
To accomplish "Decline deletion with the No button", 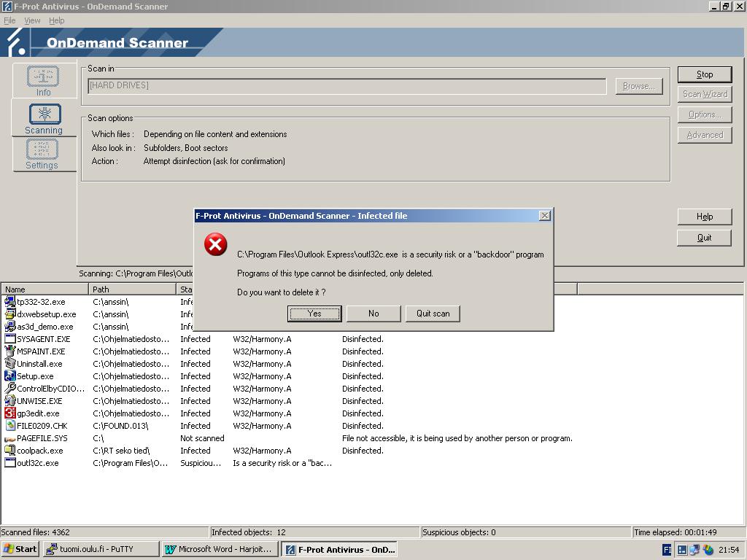I will click(373, 314).
